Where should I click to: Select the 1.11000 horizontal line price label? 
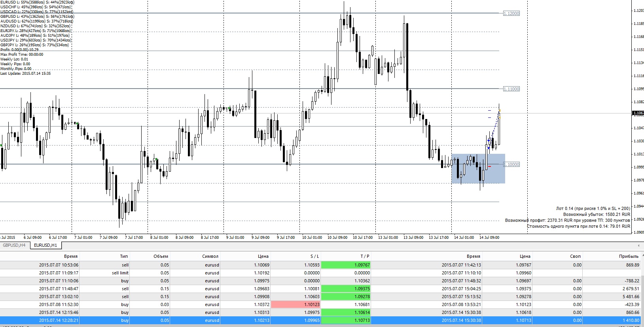(x=511, y=89)
